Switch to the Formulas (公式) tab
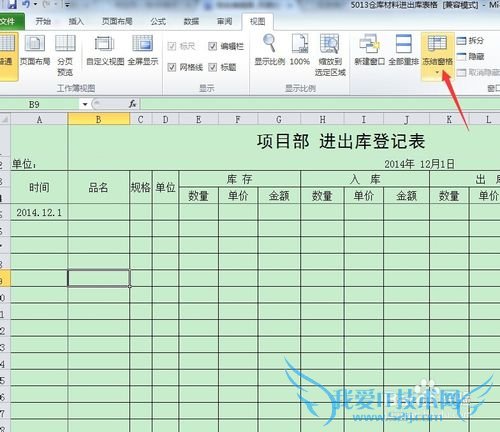Viewport: 500px width, 432px height. [158, 22]
